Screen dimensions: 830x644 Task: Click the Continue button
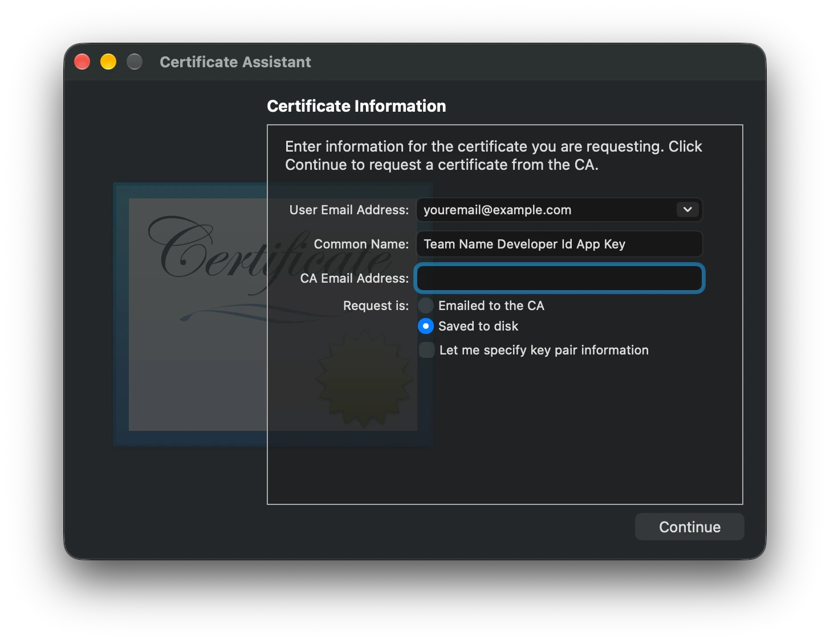pyautogui.click(x=689, y=527)
